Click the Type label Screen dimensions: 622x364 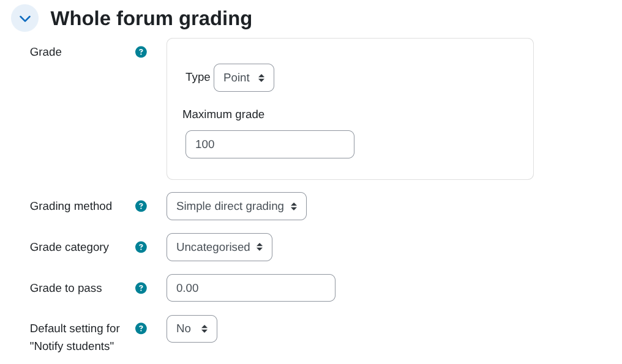(197, 78)
